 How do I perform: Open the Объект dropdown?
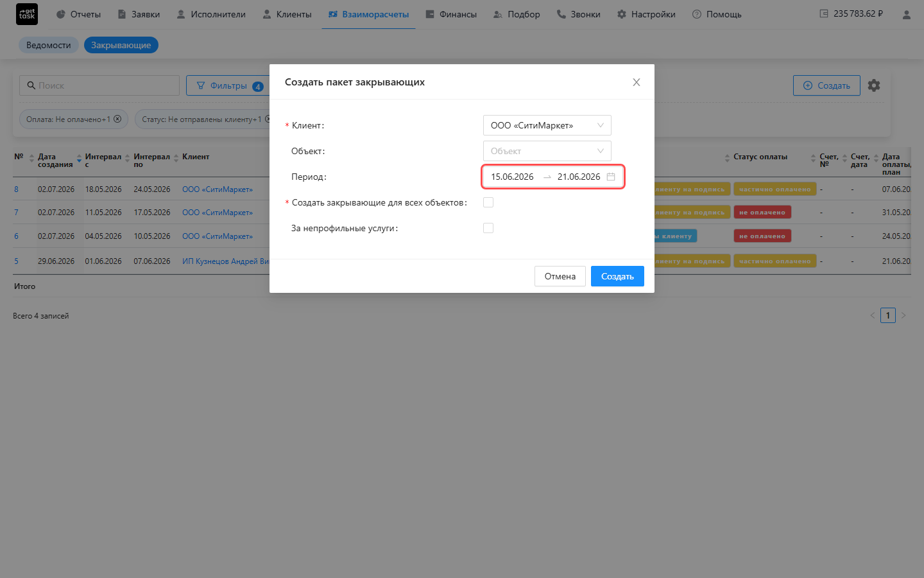pos(547,151)
